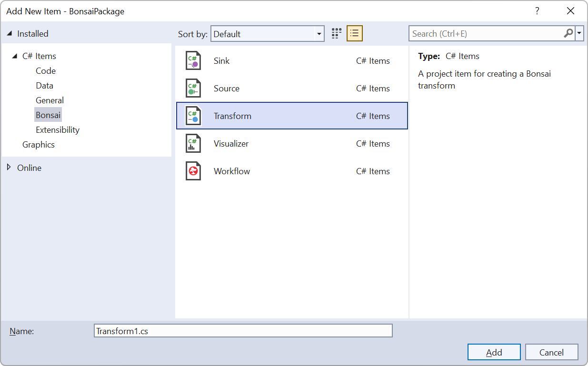Screen dimensions: 588x366
Task: Select the Graphics category
Action: point(39,145)
